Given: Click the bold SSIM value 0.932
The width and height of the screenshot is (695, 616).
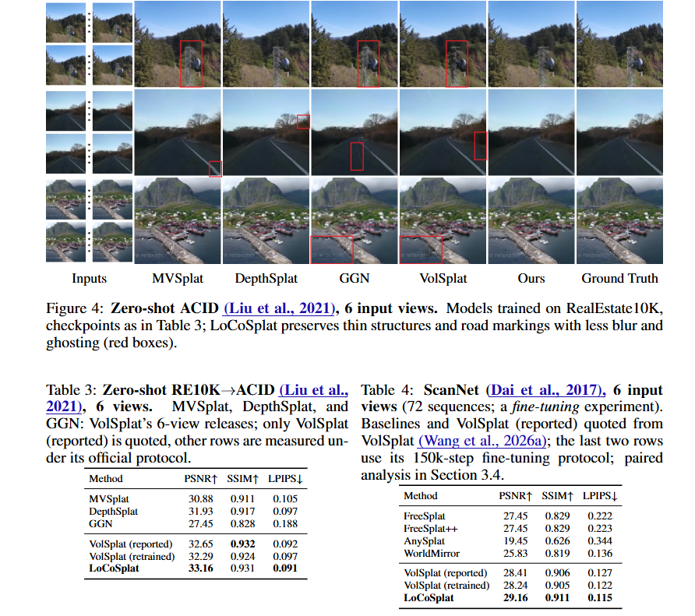Looking at the screenshot, I should pos(242,544).
